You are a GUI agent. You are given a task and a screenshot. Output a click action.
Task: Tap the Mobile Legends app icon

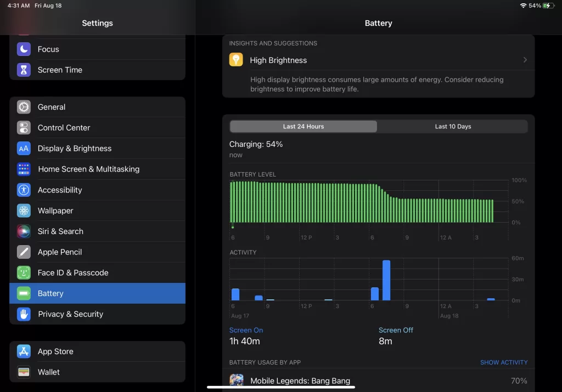pyautogui.click(x=236, y=380)
